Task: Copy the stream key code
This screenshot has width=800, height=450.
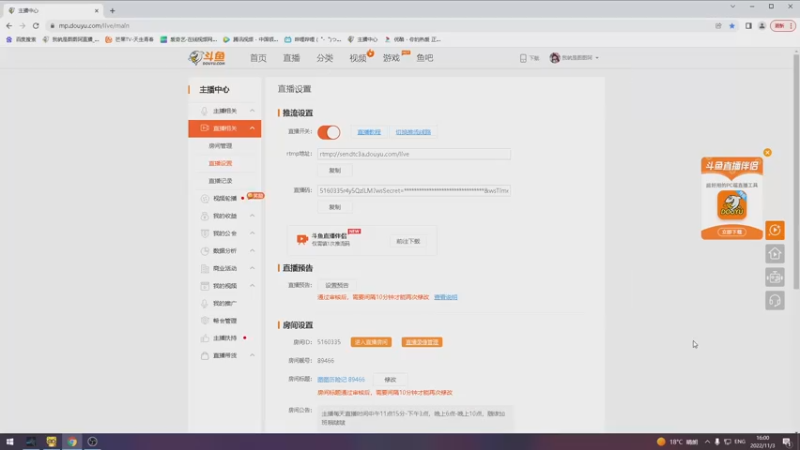Action: click(335, 207)
